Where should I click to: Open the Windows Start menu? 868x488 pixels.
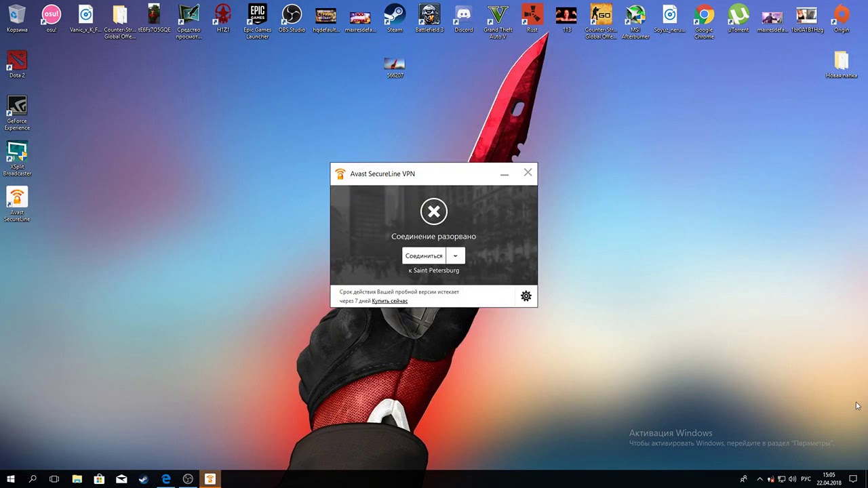11,479
